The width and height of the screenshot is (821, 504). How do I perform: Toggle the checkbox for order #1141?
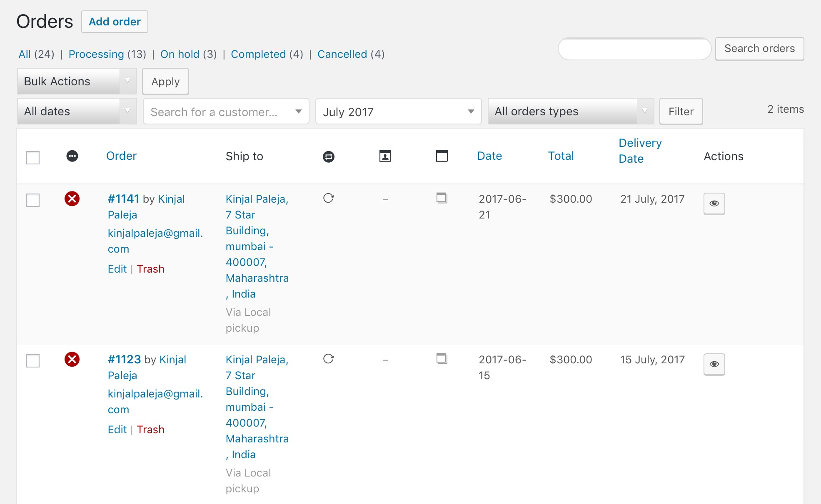tap(33, 199)
